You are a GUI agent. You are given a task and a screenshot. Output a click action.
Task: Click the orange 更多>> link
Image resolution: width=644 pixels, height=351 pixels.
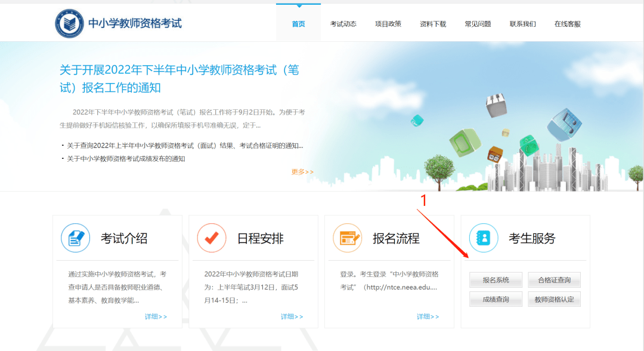coord(302,172)
